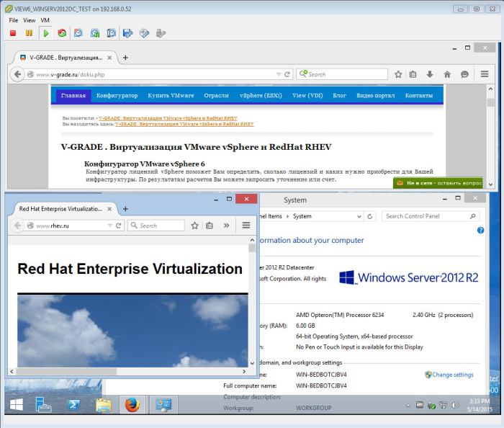Refresh the System control panel window

pos(369,216)
